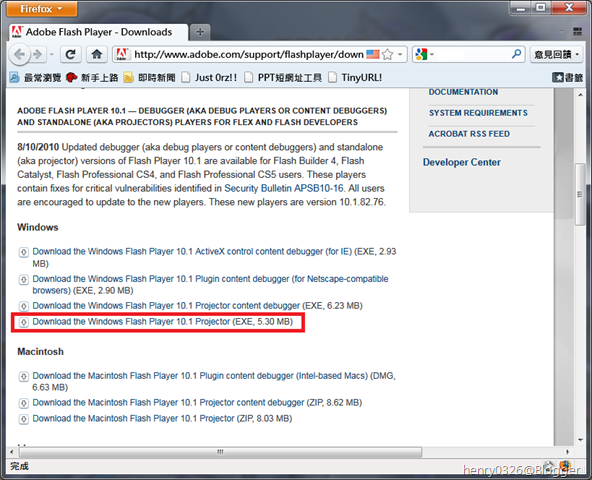Open the 意見回饋 feedback menu

click(557, 55)
